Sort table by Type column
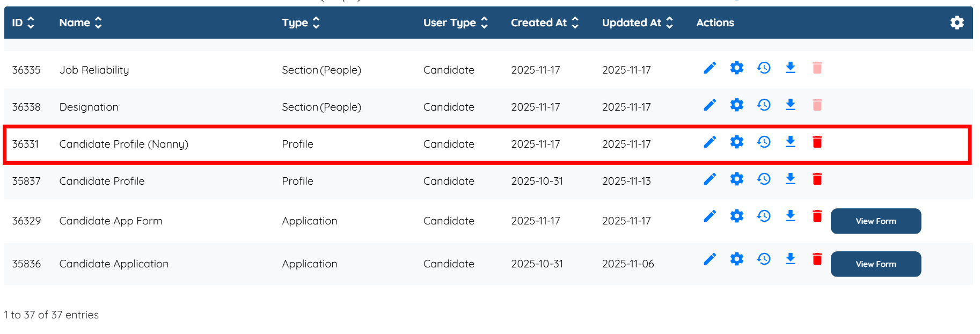Image resolution: width=980 pixels, height=334 pixels. 301,23
